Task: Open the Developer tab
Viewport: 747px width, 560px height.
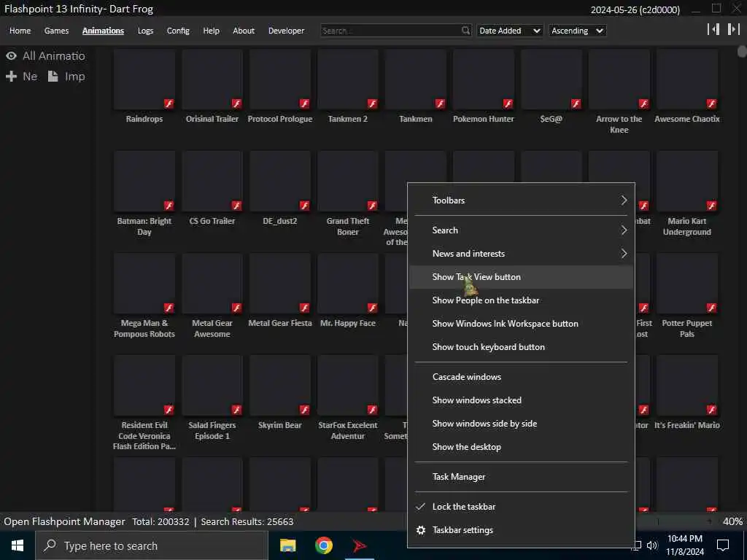Action: coord(286,31)
